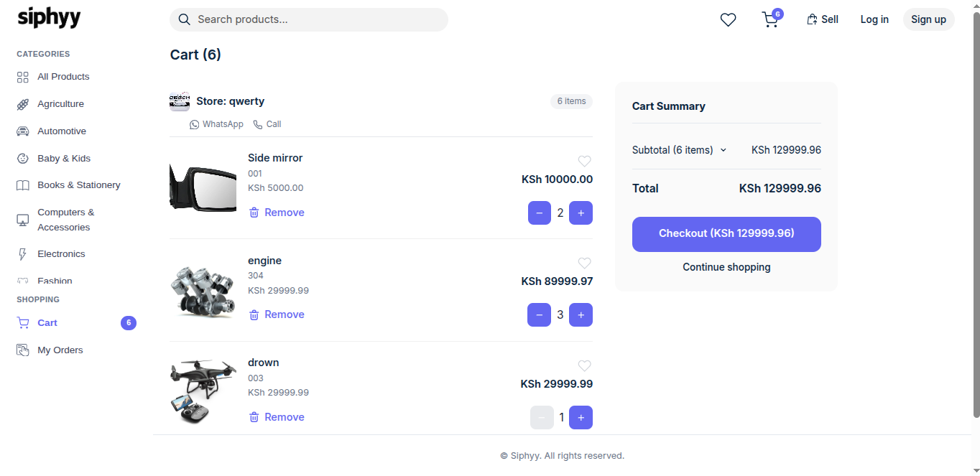Remove drown from cart

point(277,417)
